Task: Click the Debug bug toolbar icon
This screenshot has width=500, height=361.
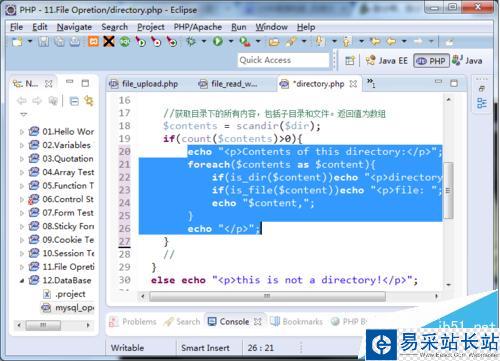Action: pyautogui.click(x=191, y=42)
